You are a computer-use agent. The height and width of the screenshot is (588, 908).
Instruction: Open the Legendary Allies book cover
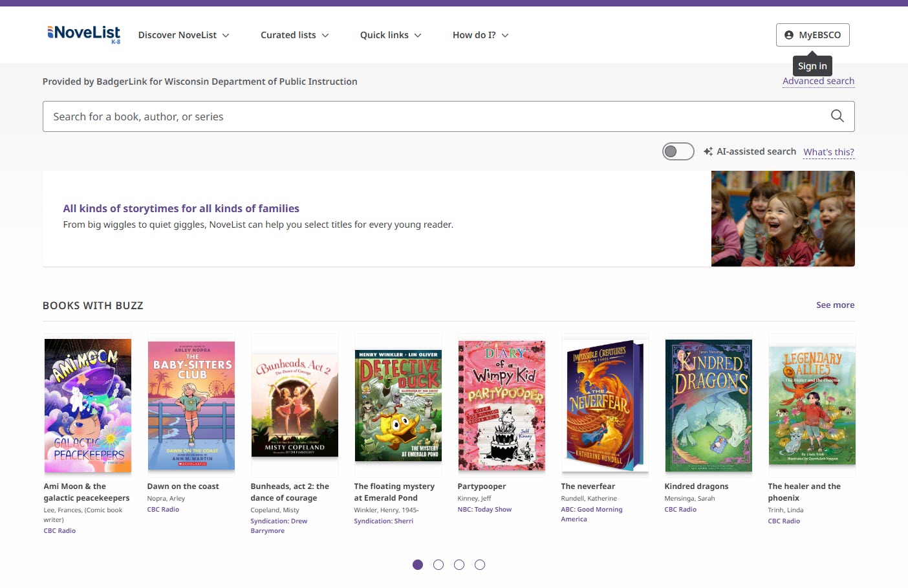click(x=812, y=406)
